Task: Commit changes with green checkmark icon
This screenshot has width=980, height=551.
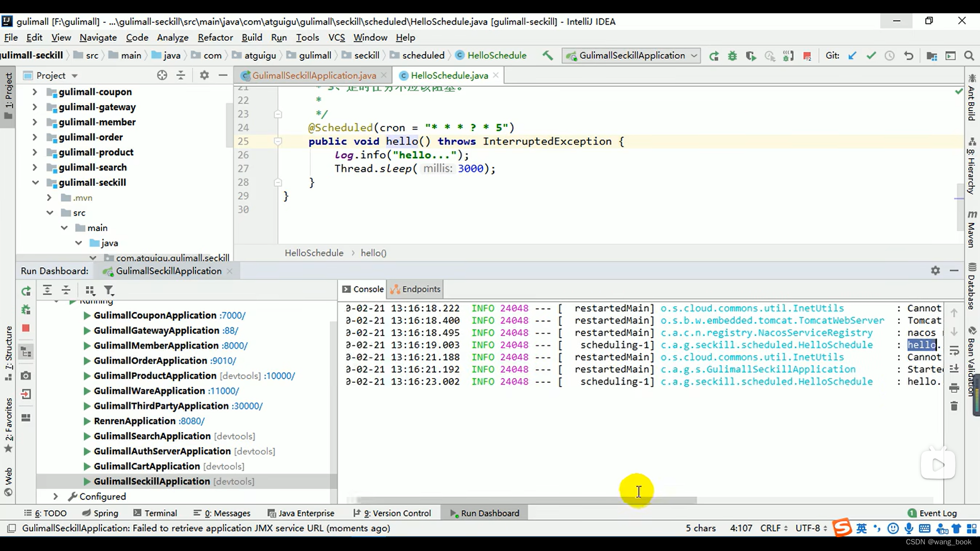Action: (x=871, y=56)
